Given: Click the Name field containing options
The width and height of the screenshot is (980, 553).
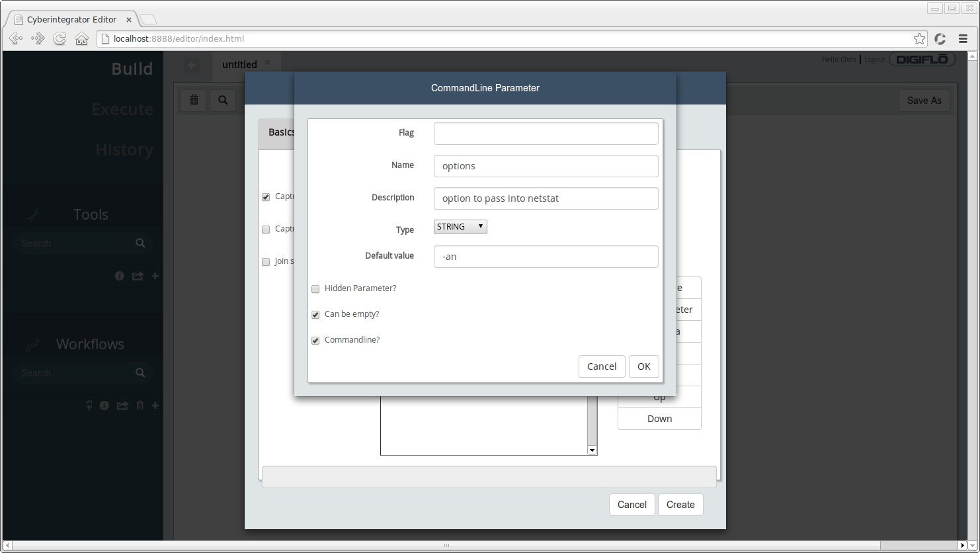Looking at the screenshot, I should [546, 166].
